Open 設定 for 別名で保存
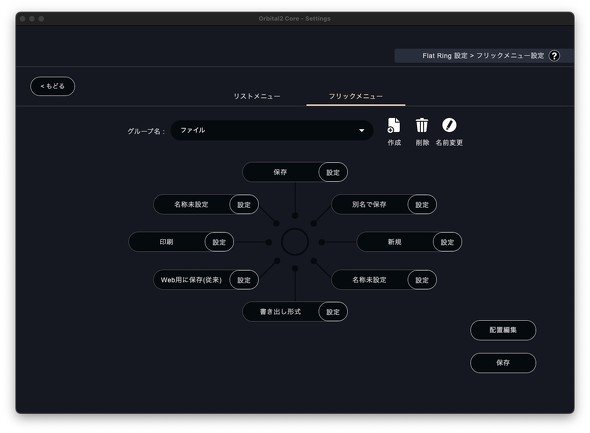 point(422,205)
